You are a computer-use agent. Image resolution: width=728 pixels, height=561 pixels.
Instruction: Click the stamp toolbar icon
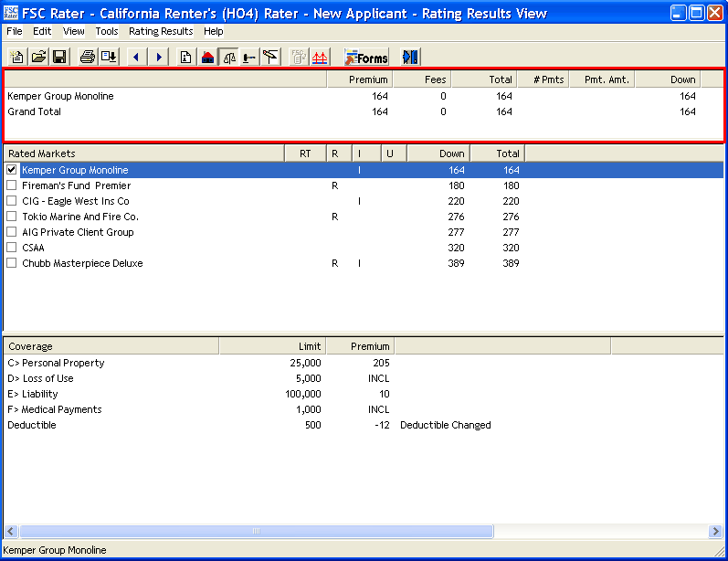(249, 58)
